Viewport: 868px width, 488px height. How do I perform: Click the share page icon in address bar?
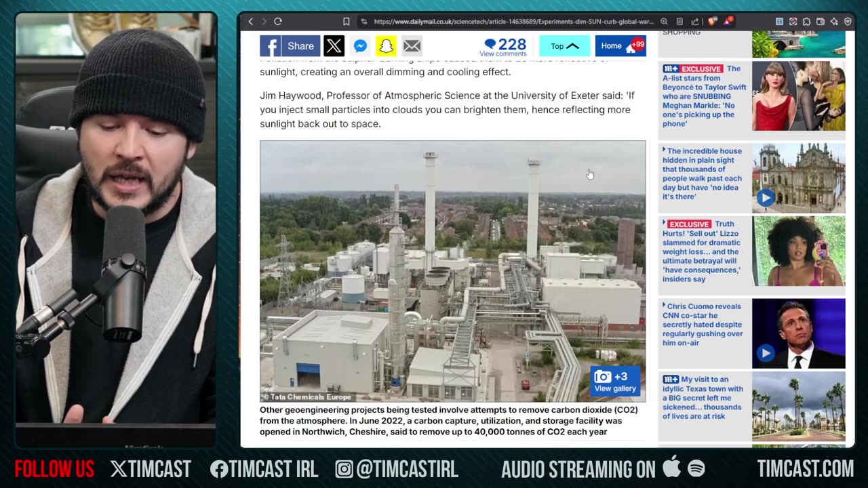[695, 22]
